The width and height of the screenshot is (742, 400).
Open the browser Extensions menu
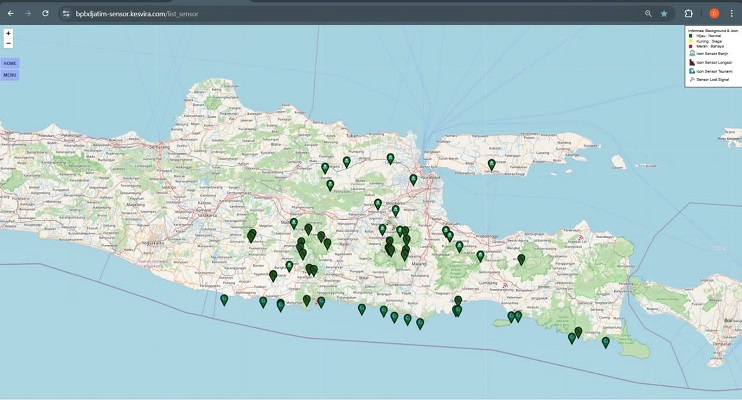click(689, 13)
